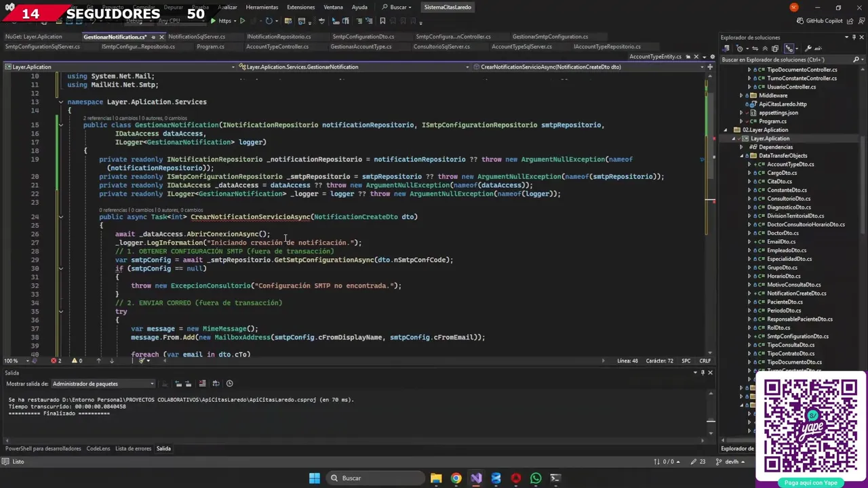Open CodeLens tab in bottom panel
Image resolution: width=868 pixels, height=488 pixels.
(98, 449)
